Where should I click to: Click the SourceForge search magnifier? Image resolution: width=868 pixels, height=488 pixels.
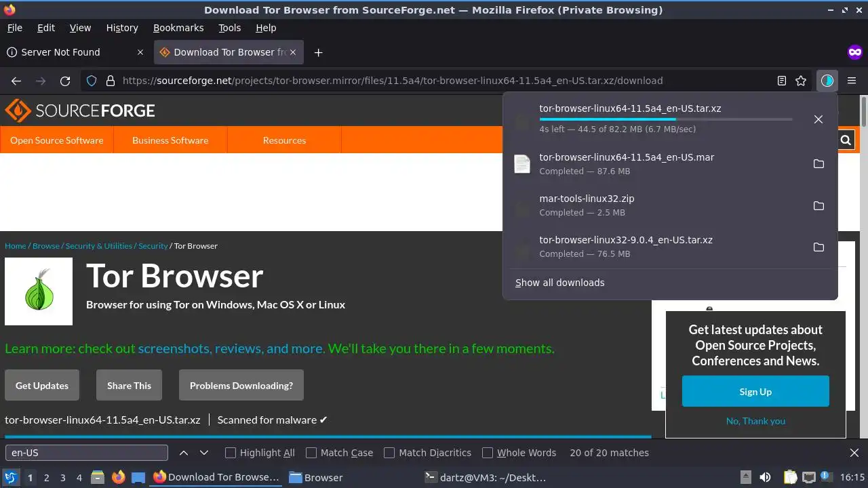click(846, 140)
